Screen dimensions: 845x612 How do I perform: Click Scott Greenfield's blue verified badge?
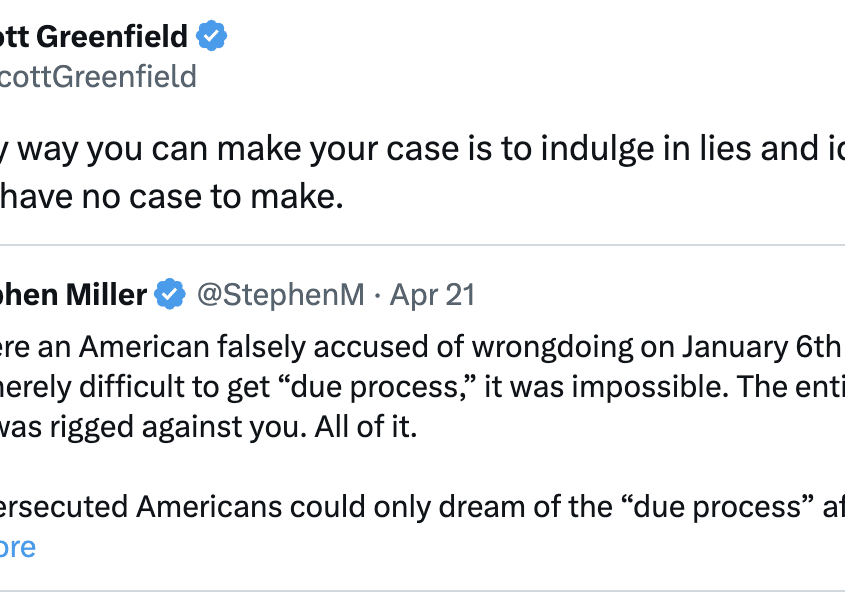coord(211,37)
